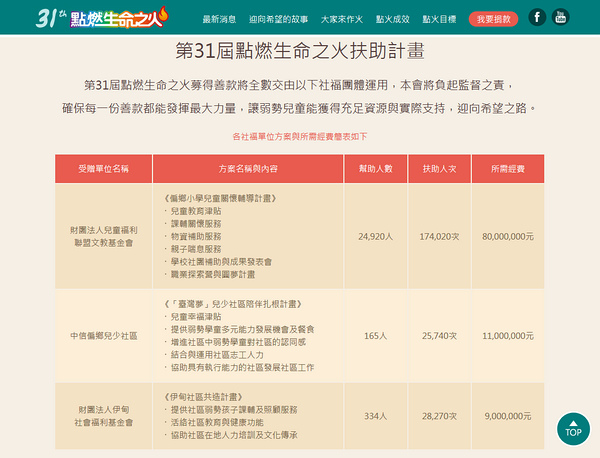Click 增進社區中弱勢學童對社區的認同感 bullet
Viewport: 600px width, 458px height.
point(238,342)
